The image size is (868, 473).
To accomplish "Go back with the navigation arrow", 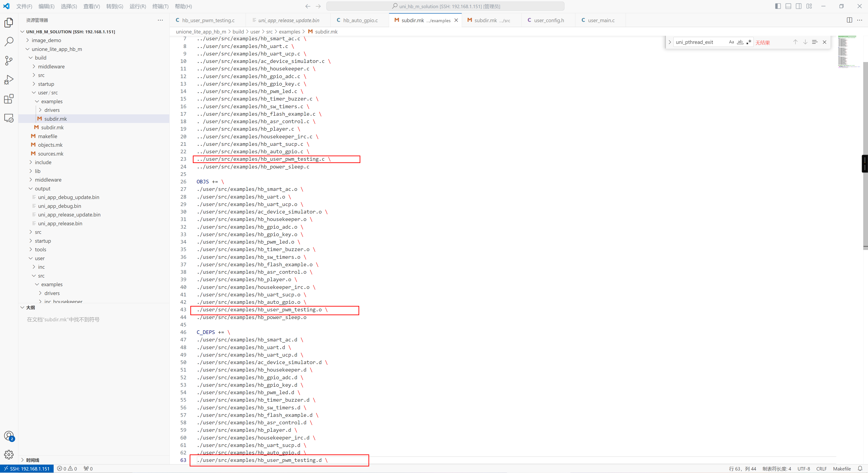I will point(308,6).
